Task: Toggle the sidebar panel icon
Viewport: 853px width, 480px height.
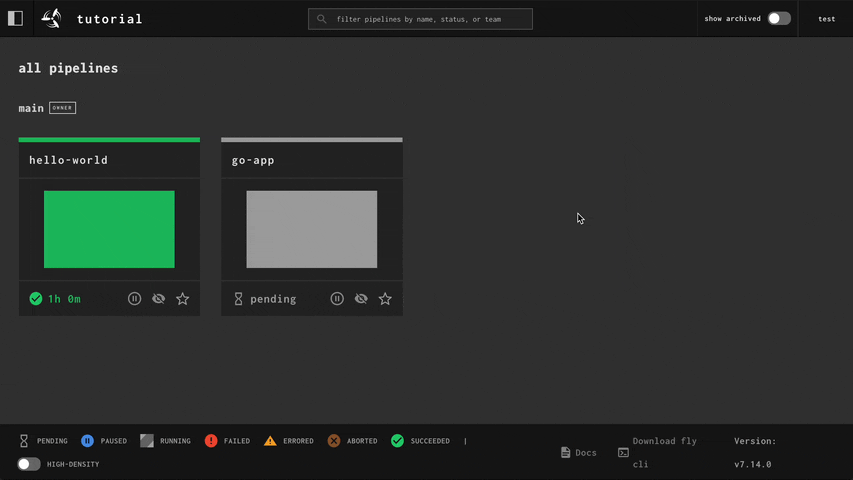Action: click(15, 18)
